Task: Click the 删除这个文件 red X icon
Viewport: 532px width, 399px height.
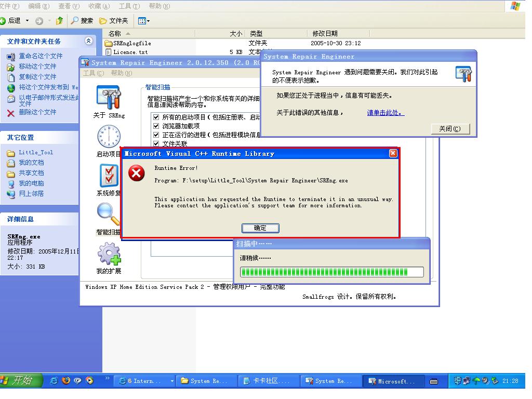Action: coord(11,113)
